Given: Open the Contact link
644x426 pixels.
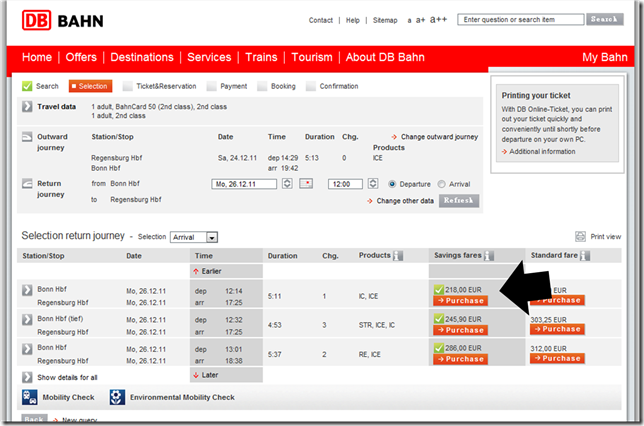Looking at the screenshot, I should [321, 20].
